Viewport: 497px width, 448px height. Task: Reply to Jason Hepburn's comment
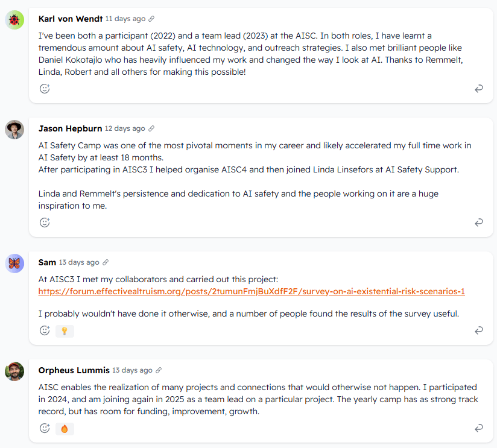(479, 222)
